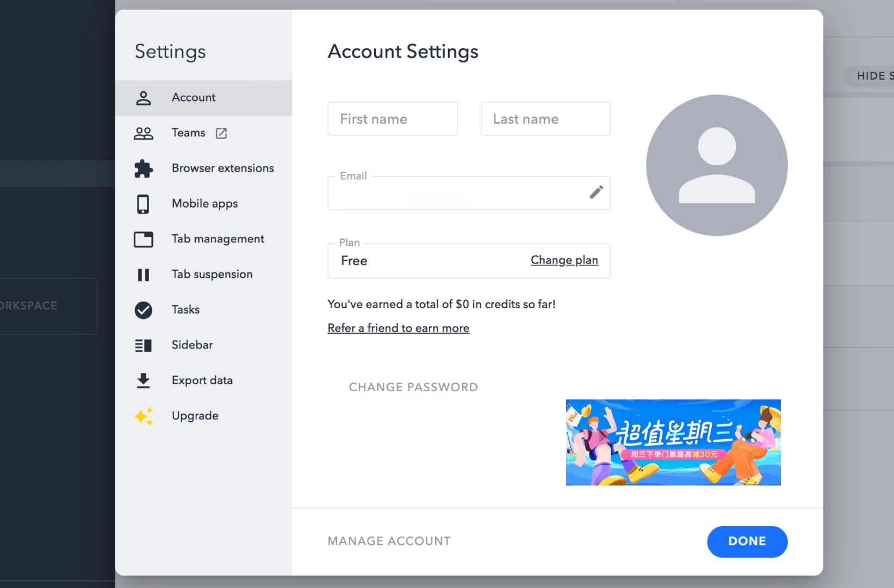
Task: Focus the Last name input field
Action: [545, 119]
